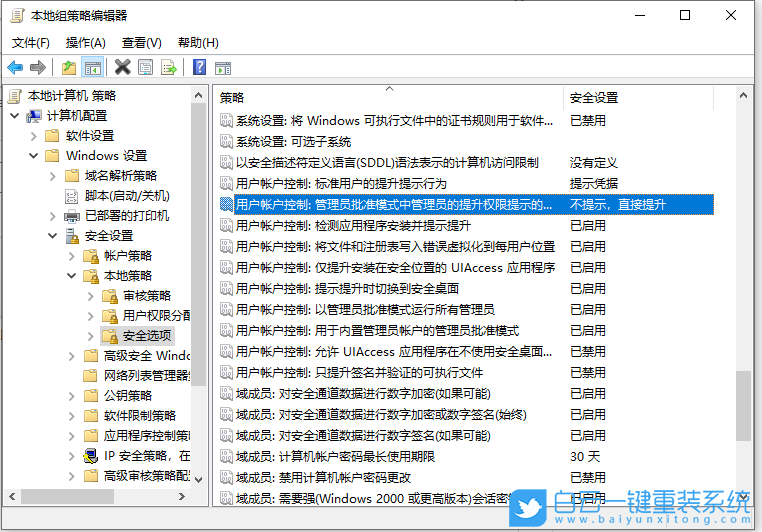Select the 安全选项 tree item
The image size is (762, 532).
147,336
